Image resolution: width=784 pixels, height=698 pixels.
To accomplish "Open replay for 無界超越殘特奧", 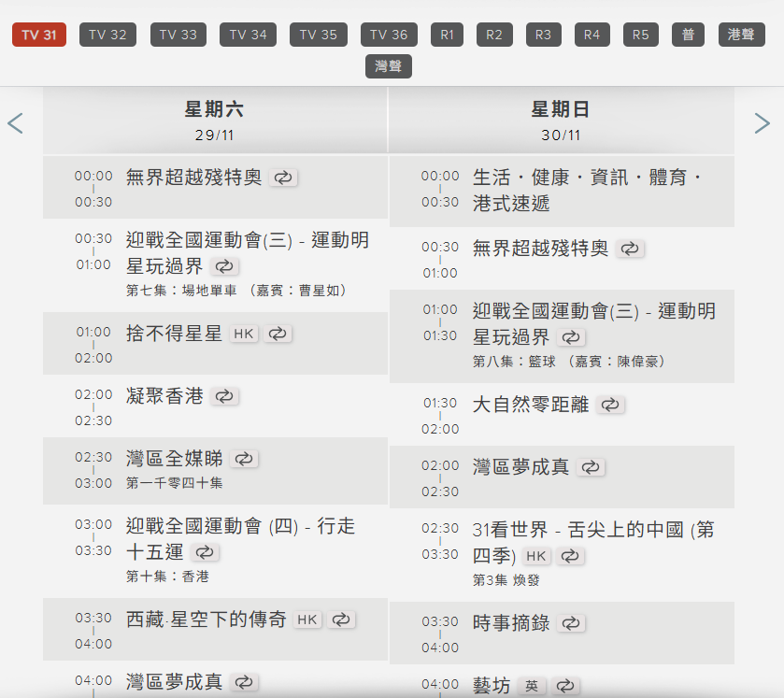I will click(283, 177).
